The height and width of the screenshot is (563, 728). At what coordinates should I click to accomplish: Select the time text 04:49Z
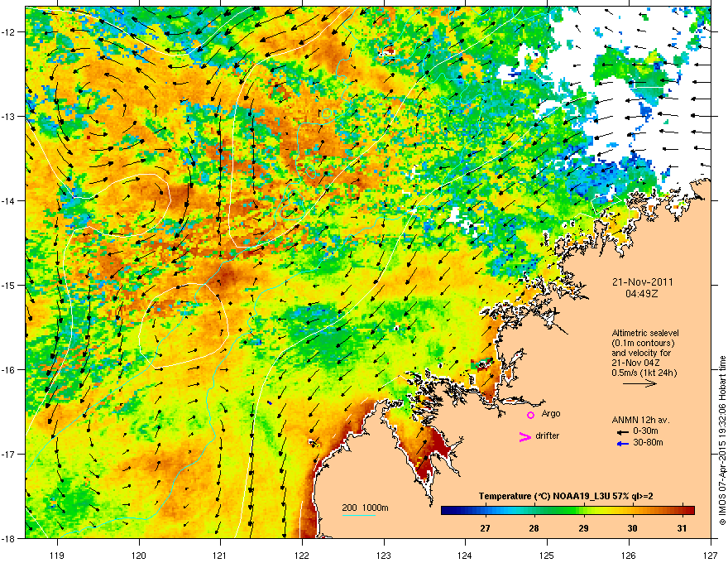[642, 294]
